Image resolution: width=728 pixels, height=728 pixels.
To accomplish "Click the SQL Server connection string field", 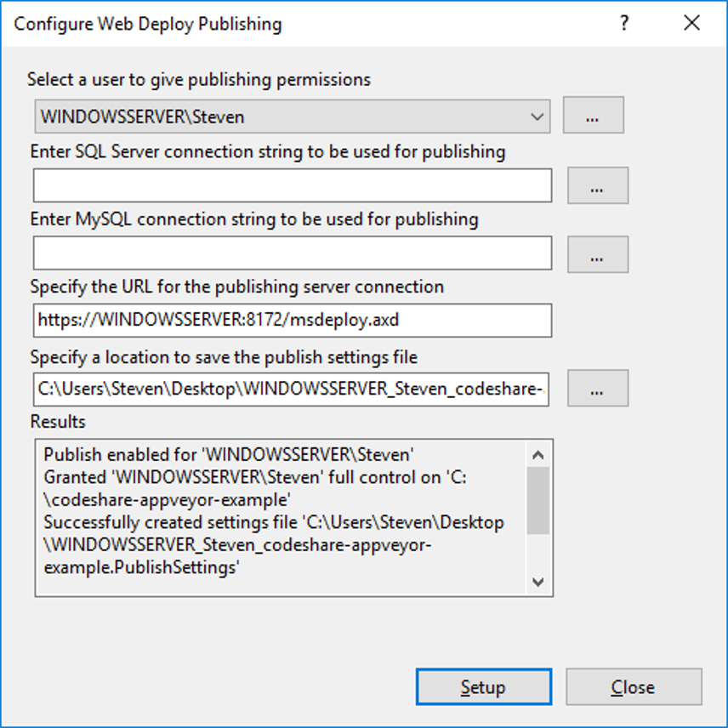I will [293, 185].
